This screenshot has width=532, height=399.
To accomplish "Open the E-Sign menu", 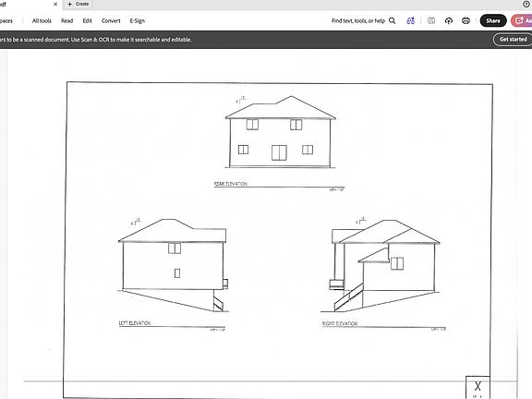I will pyautogui.click(x=138, y=20).
